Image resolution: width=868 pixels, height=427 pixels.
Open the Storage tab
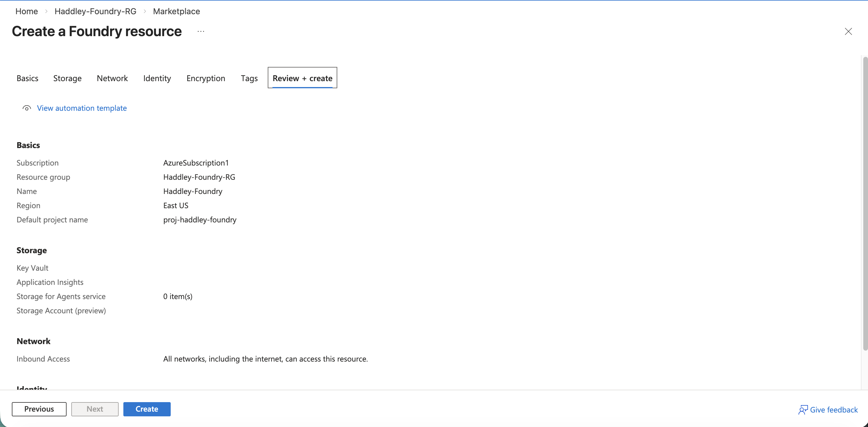click(x=67, y=78)
